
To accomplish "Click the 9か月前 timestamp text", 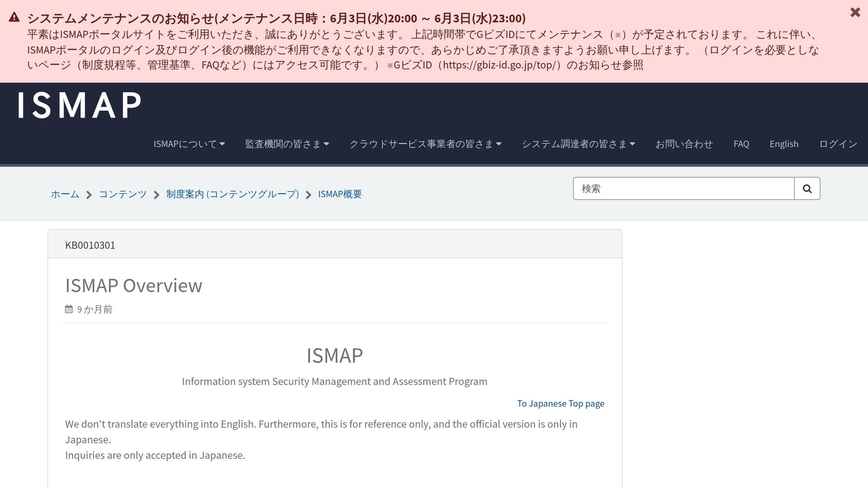I will pos(95,309).
